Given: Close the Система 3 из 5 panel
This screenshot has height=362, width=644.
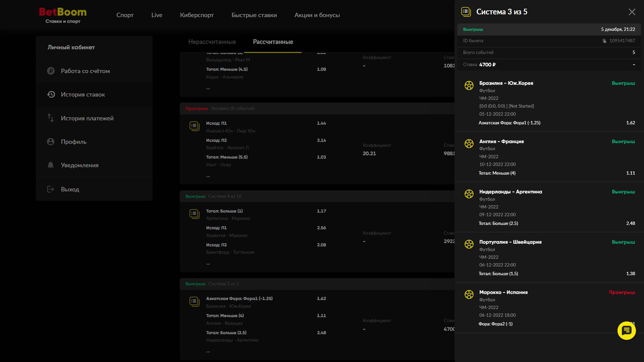Looking at the screenshot, I should point(632,12).
